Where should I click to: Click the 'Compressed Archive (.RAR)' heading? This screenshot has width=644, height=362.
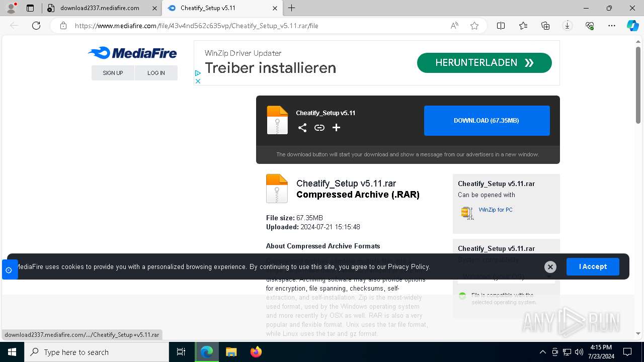coord(358,195)
